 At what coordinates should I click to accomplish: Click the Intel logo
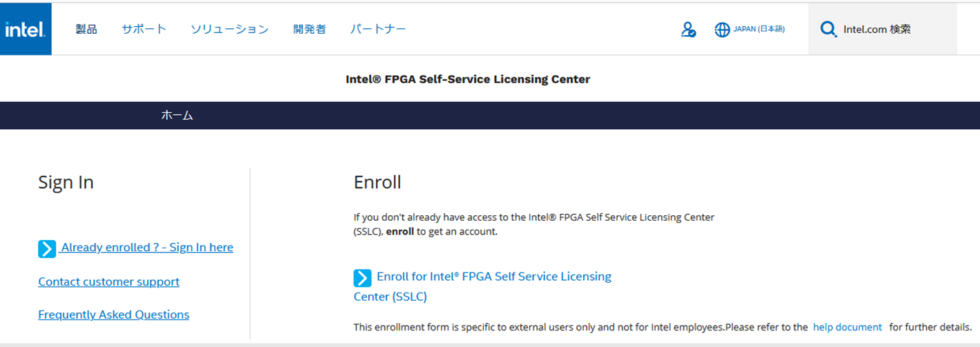[x=26, y=29]
